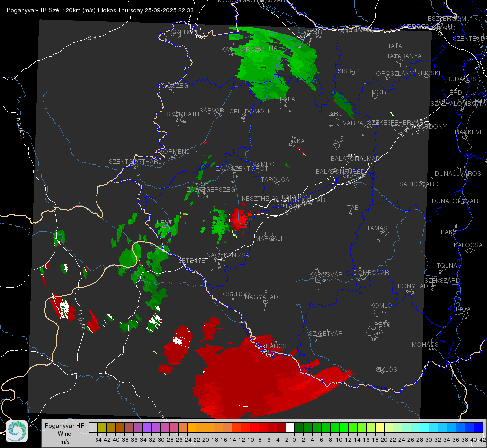The height and width of the screenshot is (448, 487).
Task: Click the TAMÁSI town label
Action: pos(378,228)
